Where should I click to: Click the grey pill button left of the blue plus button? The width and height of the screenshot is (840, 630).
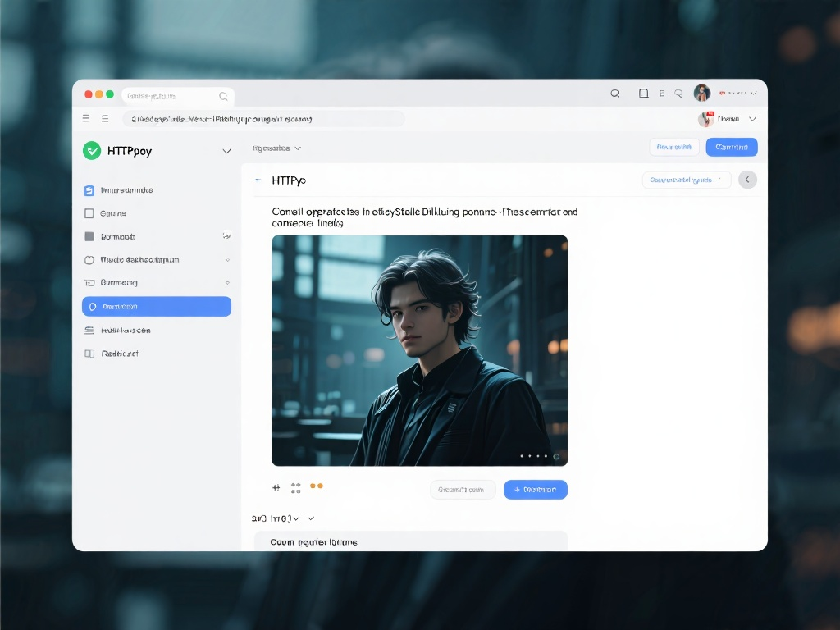pos(463,490)
